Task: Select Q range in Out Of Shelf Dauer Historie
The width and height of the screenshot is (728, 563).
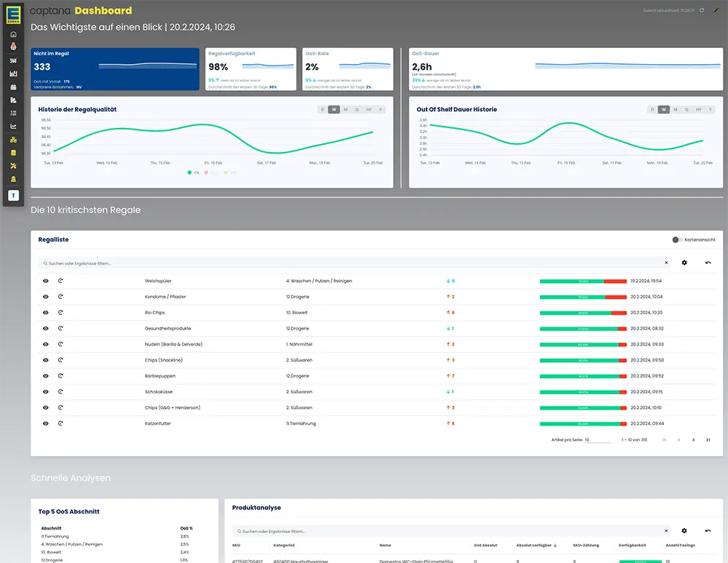Action: (x=687, y=110)
